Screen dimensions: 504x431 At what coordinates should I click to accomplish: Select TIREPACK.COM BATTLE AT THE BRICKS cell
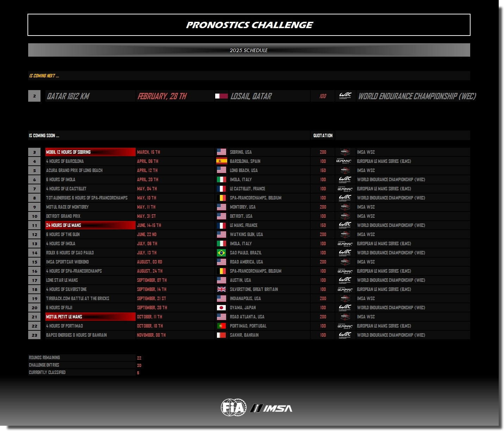[x=91, y=298]
